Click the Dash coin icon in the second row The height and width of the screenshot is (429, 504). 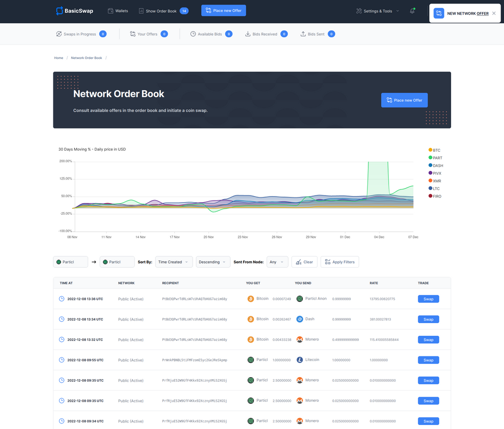point(299,319)
